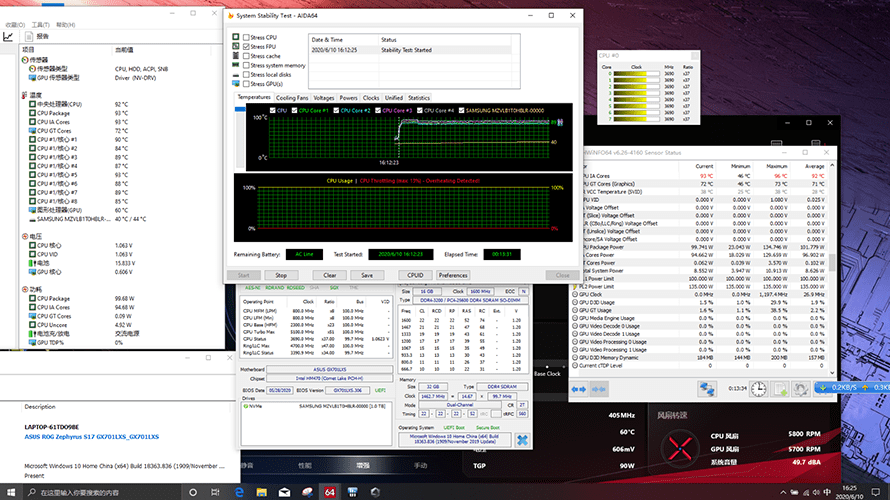Select GPU D3D Usage row in HWiNFO

point(699,302)
